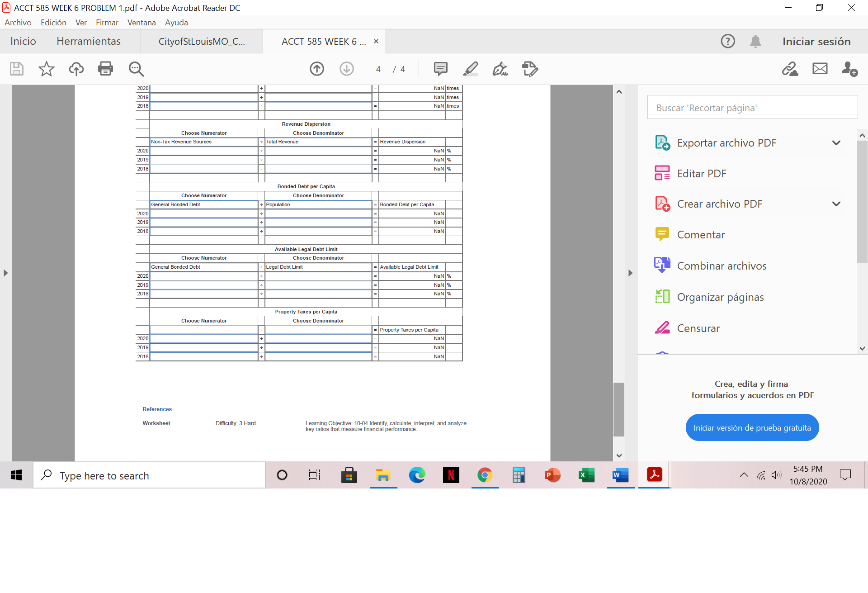Share document via link
The height and width of the screenshot is (593, 868).
(x=790, y=69)
